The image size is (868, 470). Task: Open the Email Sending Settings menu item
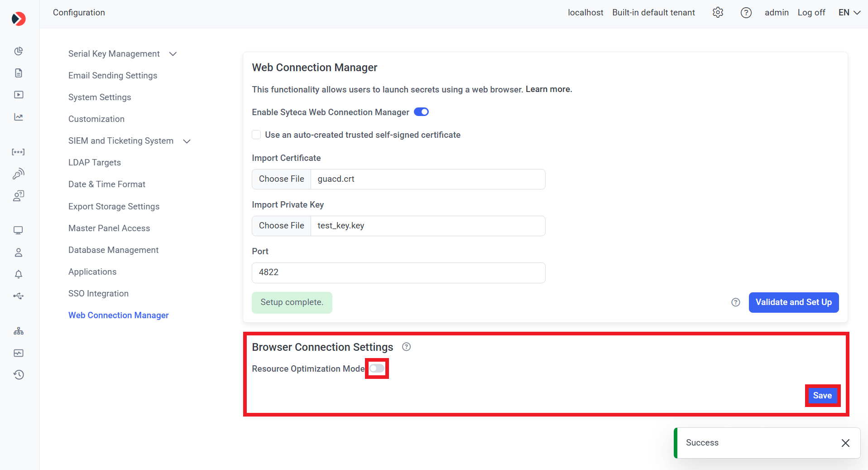[113, 76]
